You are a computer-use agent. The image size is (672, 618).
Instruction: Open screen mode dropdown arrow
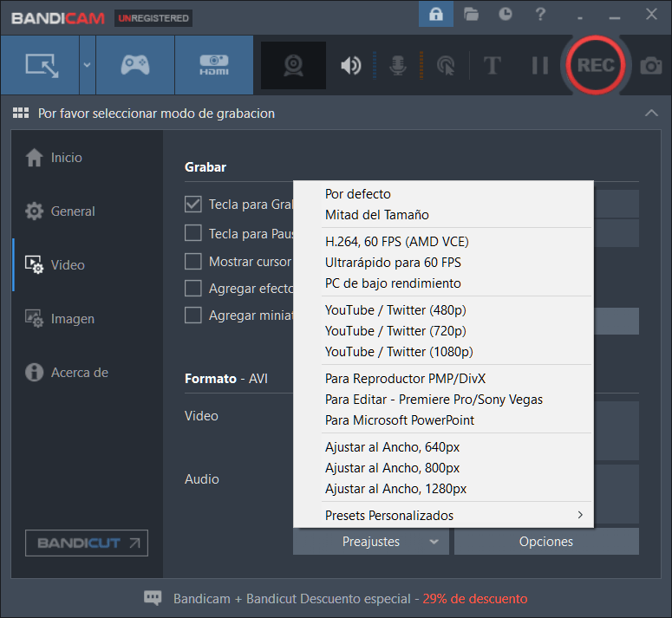[x=87, y=65]
